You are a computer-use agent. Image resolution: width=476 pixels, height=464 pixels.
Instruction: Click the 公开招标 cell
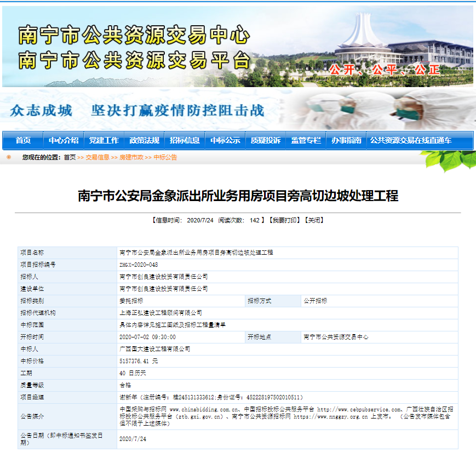point(380,301)
